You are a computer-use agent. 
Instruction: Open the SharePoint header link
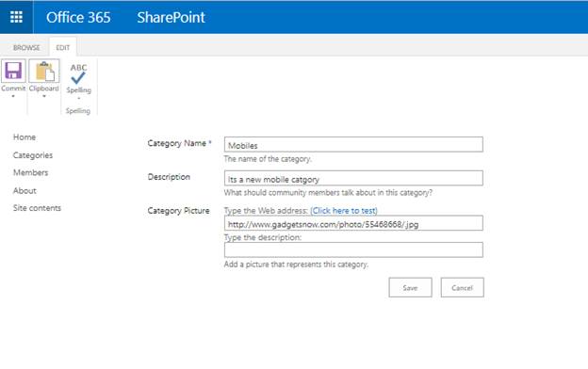(x=171, y=17)
